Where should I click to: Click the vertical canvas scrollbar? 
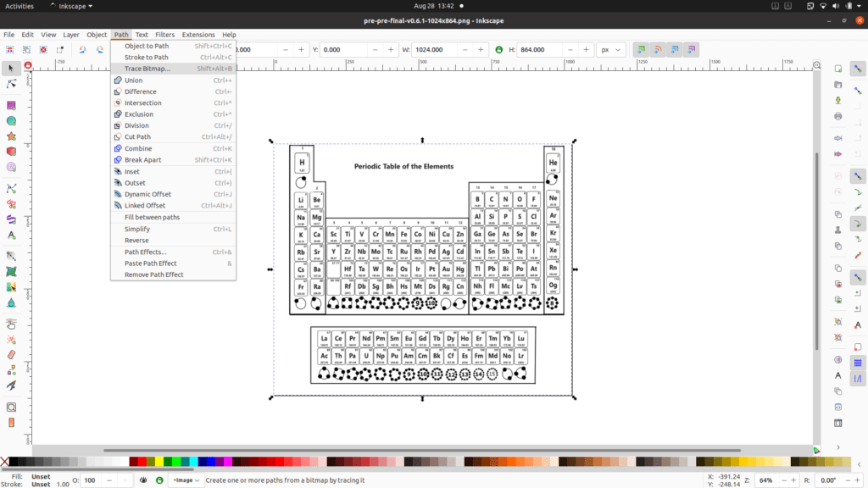[816, 252]
